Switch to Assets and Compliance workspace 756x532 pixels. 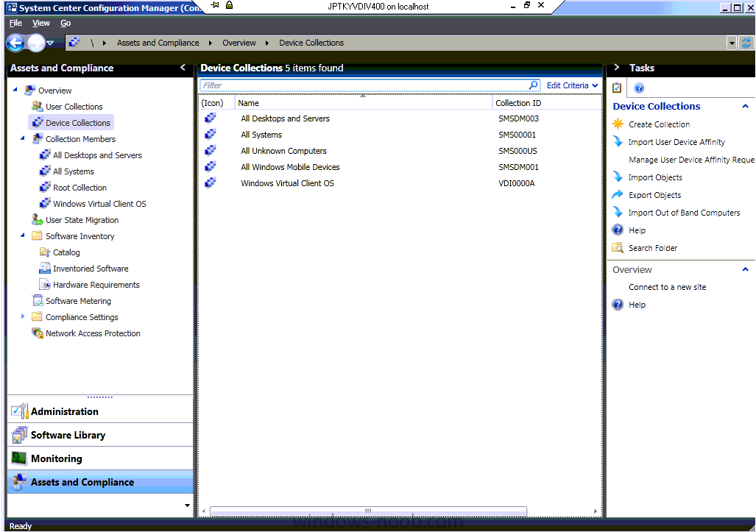[100, 482]
